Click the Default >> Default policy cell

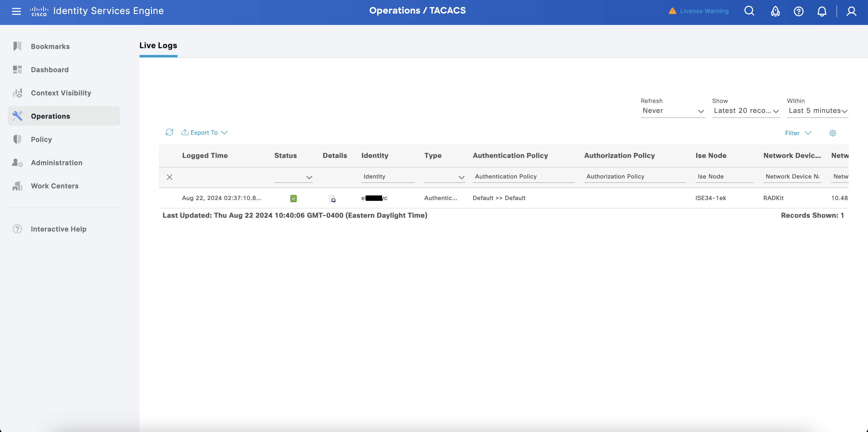coord(499,198)
